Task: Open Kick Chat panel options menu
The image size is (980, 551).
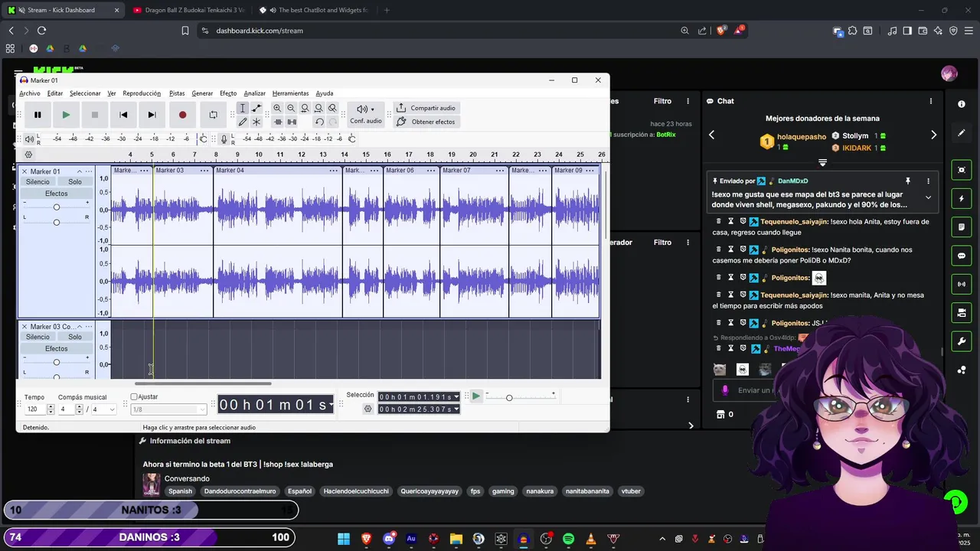Action: point(931,101)
